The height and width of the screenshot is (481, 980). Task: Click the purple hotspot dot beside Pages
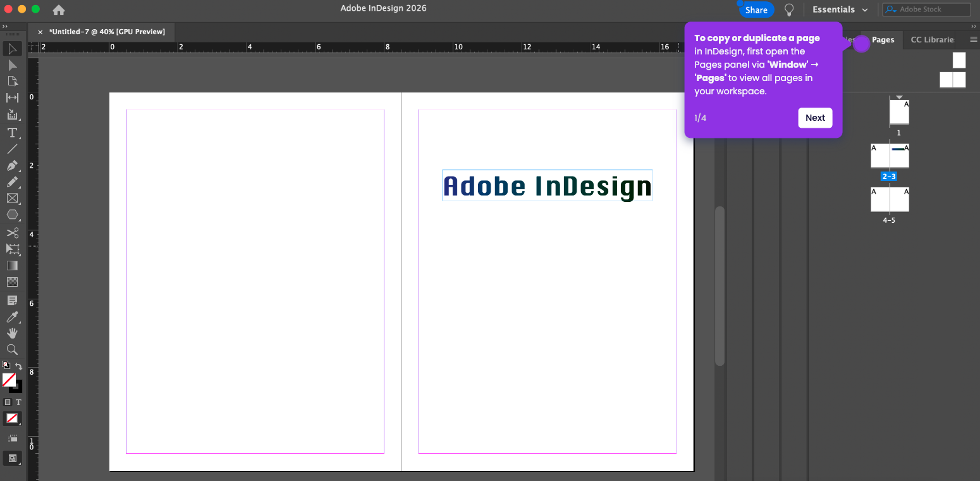861,44
